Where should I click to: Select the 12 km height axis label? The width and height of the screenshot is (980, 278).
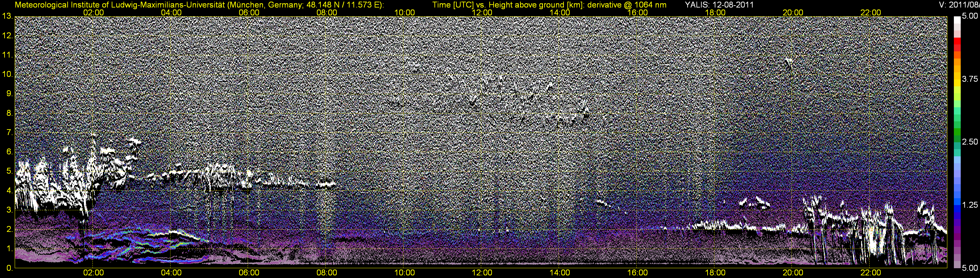(7, 36)
